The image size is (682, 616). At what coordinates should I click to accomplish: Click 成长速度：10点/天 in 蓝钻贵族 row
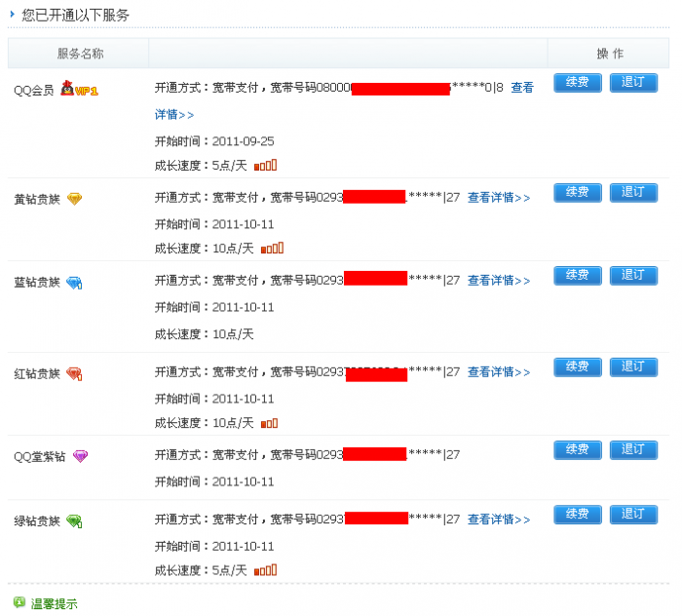click(204, 334)
